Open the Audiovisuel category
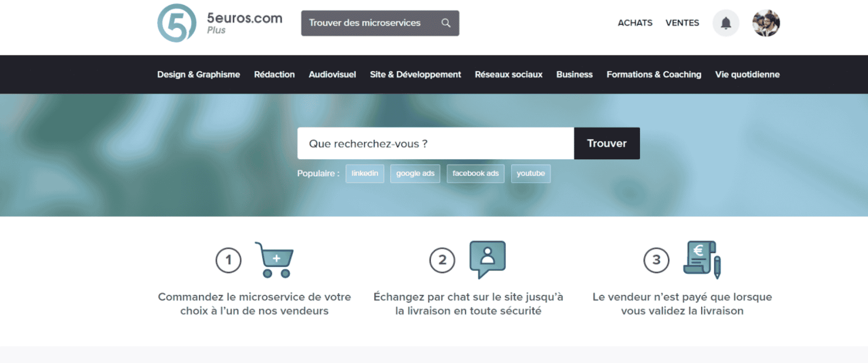The width and height of the screenshot is (868, 363). point(332,75)
